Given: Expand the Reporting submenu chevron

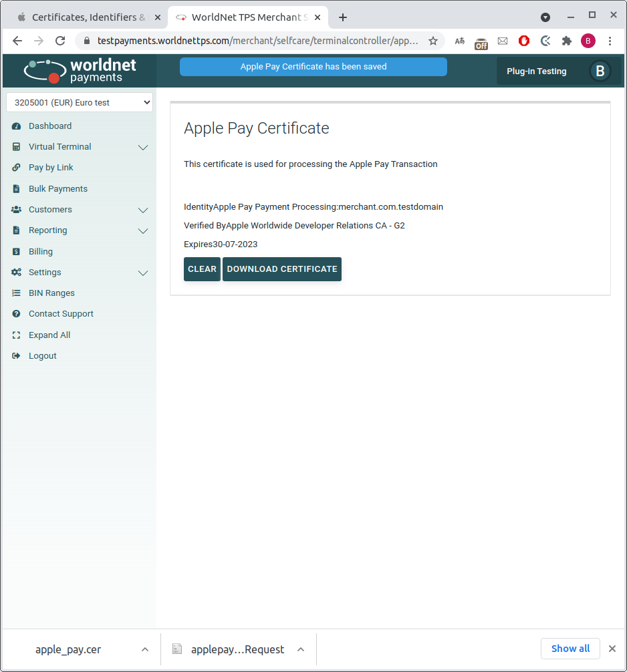Looking at the screenshot, I should pyautogui.click(x=142, y=231).
